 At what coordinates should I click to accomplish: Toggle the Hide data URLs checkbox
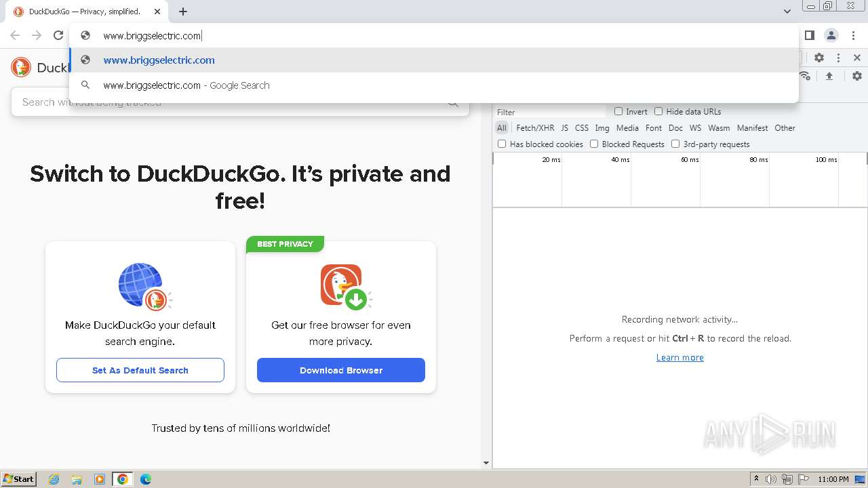coord(658,111)
